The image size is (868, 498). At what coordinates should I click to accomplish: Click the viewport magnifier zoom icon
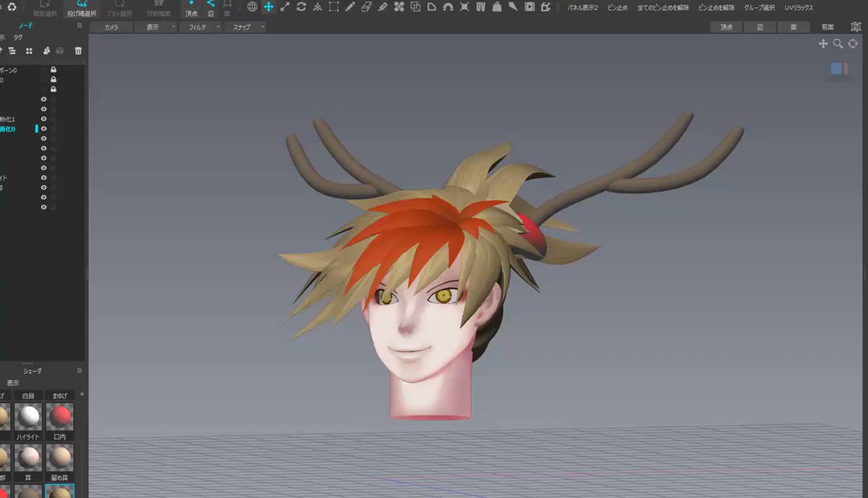coord(838,43)
